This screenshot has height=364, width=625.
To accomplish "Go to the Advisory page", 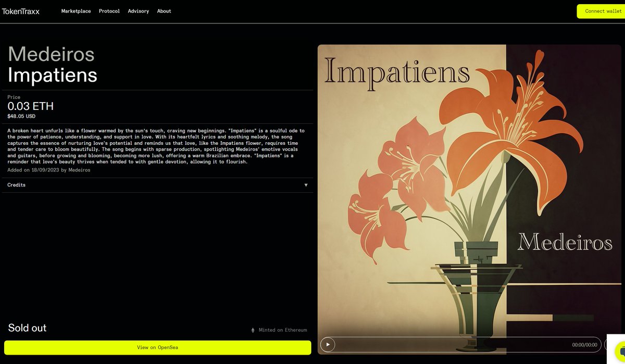I will 139,11.
